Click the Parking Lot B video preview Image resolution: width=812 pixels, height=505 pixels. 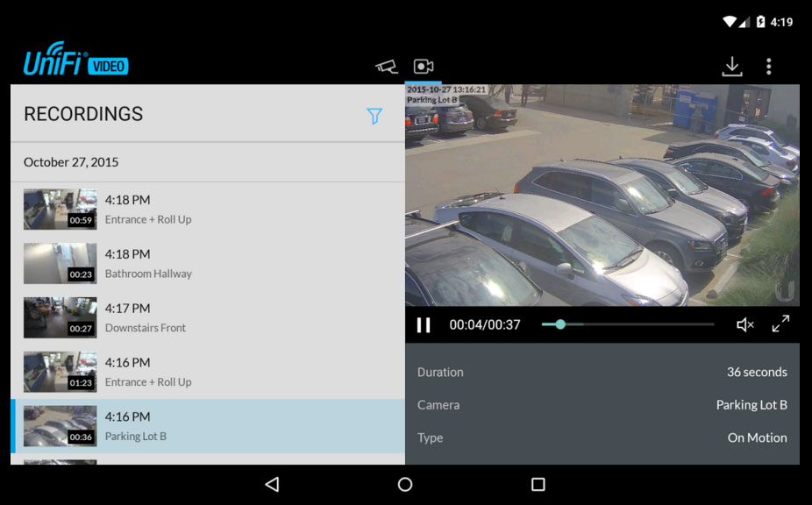[602, 195]
